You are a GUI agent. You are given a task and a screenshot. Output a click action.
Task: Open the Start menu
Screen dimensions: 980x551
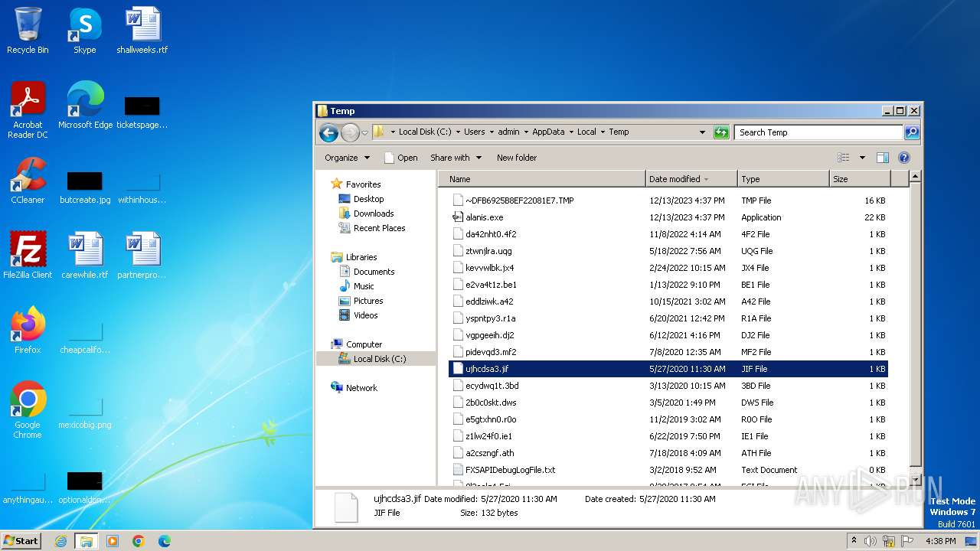tap(21, 541)
